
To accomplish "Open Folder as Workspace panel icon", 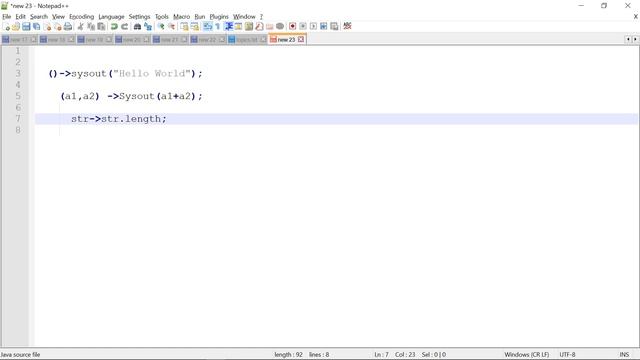I will [x=269, y=27].
